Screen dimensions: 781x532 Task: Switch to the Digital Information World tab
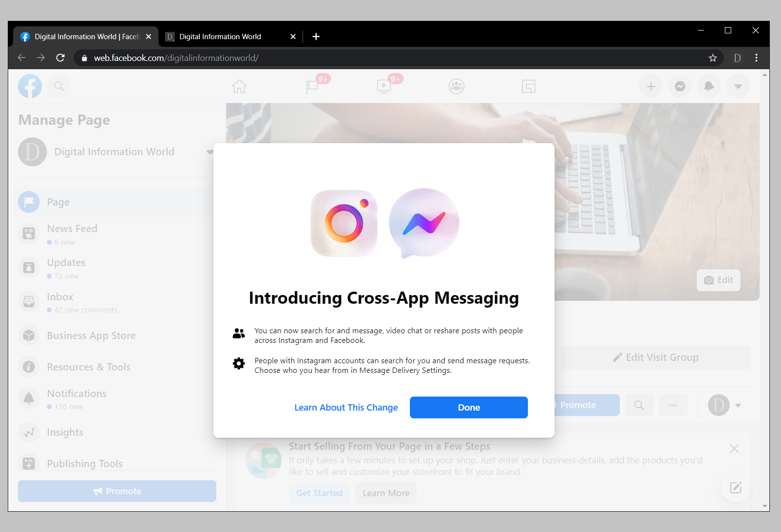[x=219, y=36]
